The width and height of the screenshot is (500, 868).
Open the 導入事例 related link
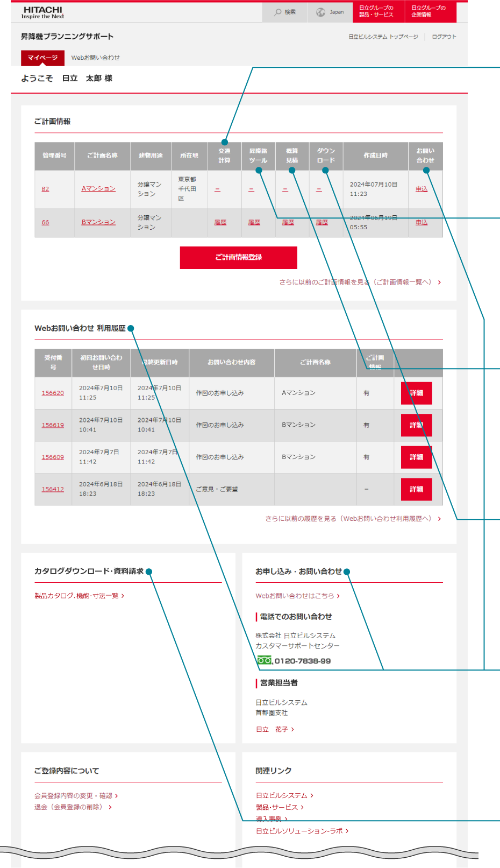[272, 819]
